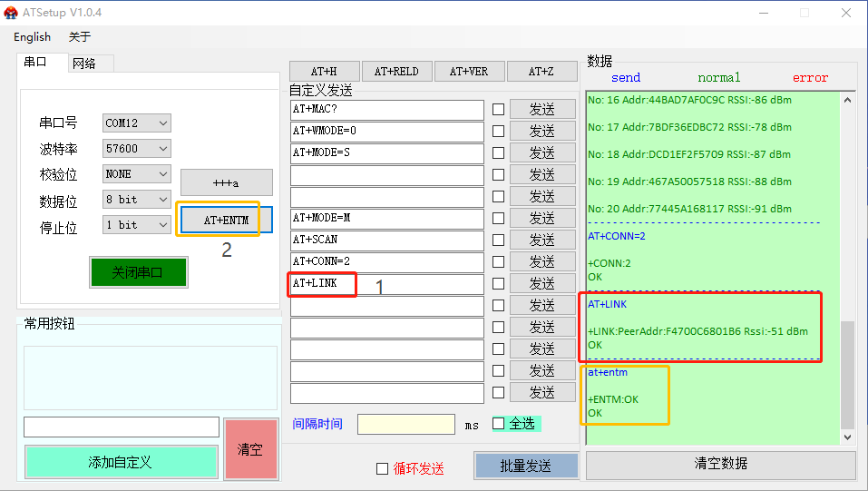Screen dimensions: 868x491
Task: Open the English menu
Action: pyautogui.click(x=33, y=37)
